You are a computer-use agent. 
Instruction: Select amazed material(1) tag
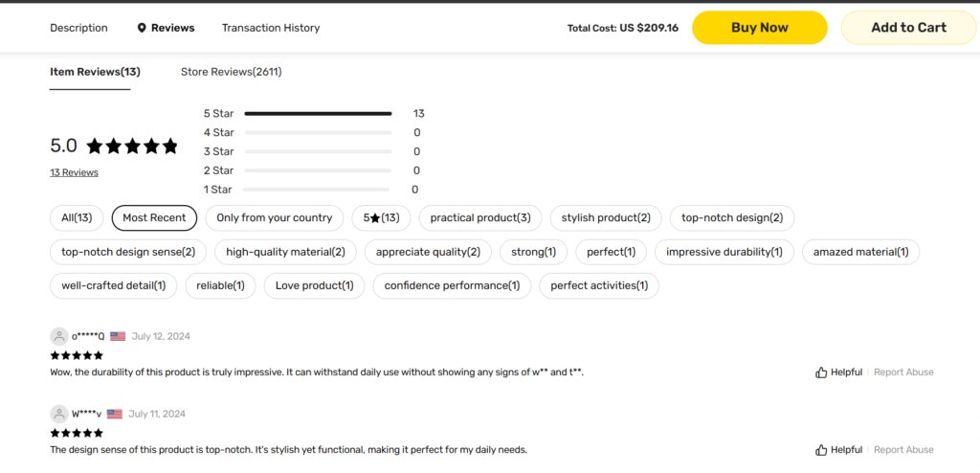pyautogui.click(x=861, y=252)
